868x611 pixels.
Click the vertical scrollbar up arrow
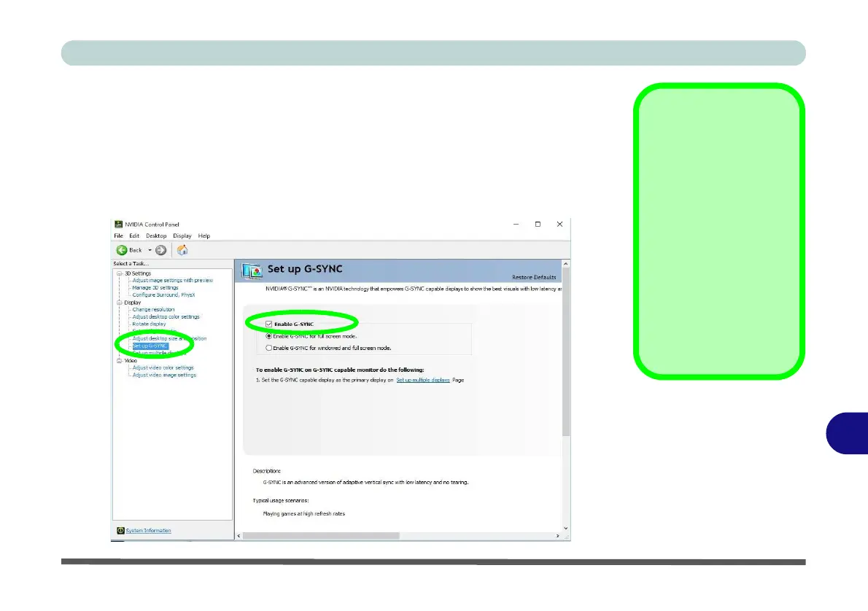(566, 264)
